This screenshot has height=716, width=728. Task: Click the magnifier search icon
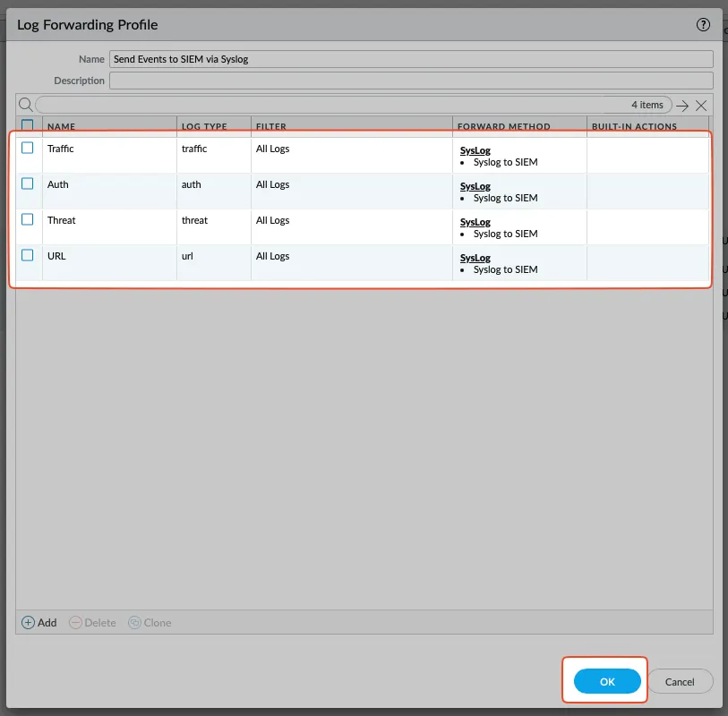pos(26,105)
